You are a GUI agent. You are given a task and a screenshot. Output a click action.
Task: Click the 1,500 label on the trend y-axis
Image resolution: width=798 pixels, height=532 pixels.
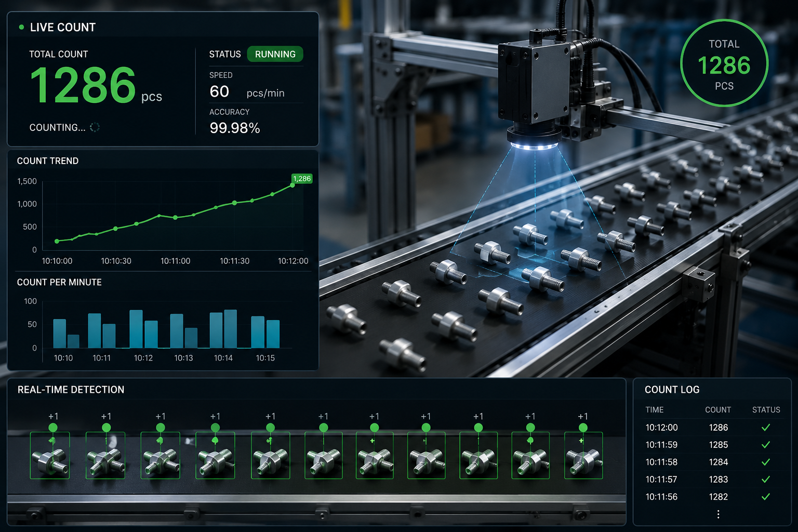pos(27,181)
